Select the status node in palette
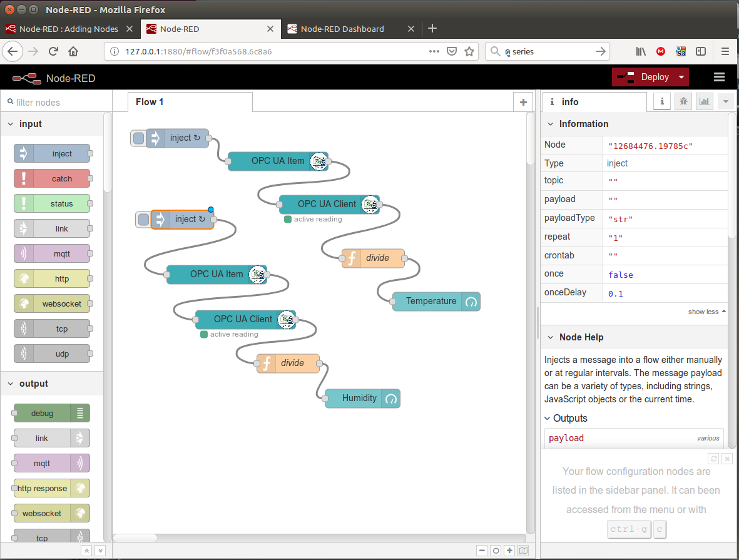Image resolution: width=739 pixels, height=560 pixels. (52, 203)
